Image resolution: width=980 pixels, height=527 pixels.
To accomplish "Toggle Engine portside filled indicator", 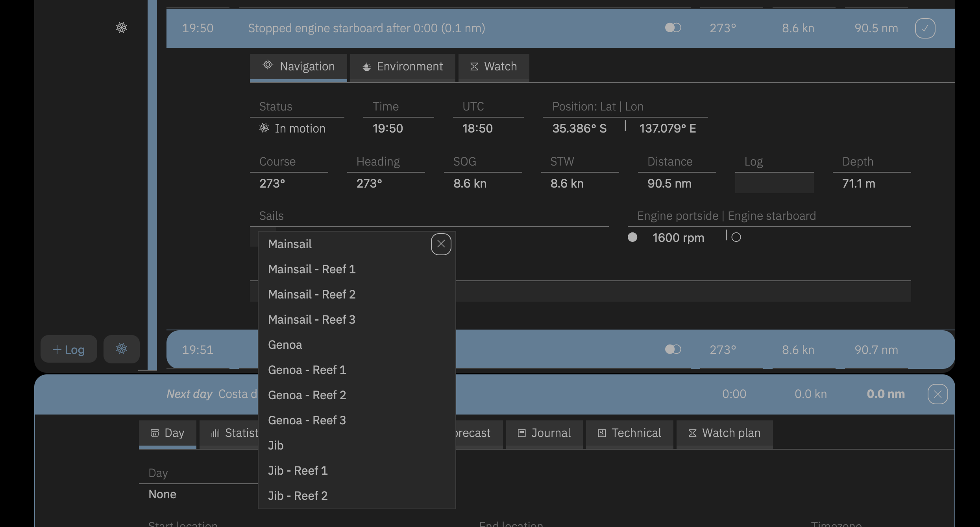I will point(632,237).
